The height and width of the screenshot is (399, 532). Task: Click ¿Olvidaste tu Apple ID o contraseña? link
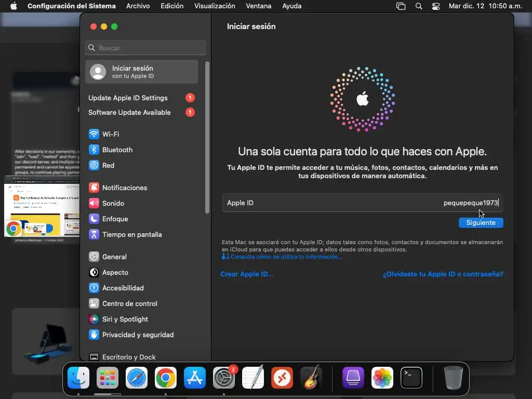(443, 274)
